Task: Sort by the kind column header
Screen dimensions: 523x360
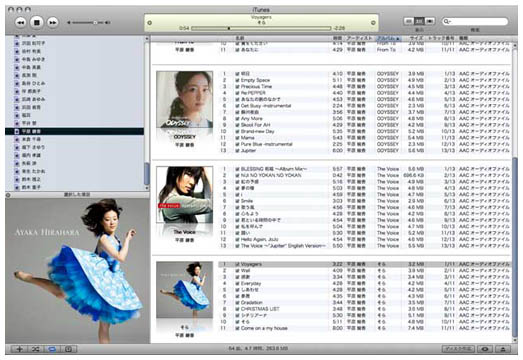Action: [x=484, y=38]
